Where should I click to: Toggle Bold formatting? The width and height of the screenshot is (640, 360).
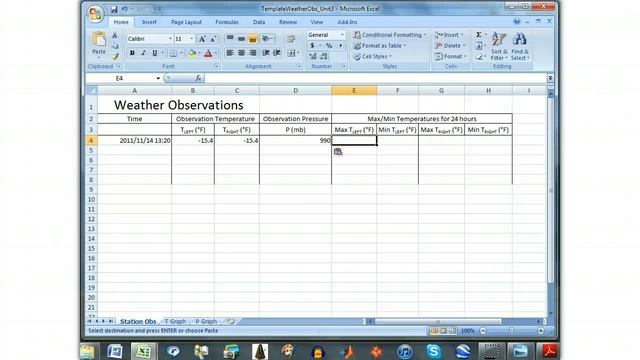[132, 53]
